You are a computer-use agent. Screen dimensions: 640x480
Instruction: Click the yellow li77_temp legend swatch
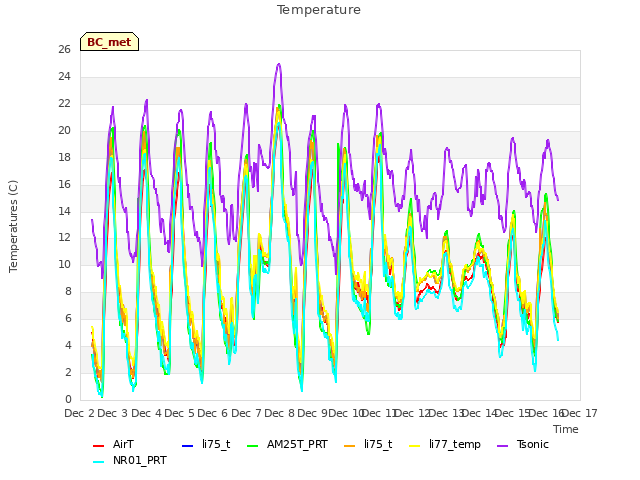coord(414,446)
